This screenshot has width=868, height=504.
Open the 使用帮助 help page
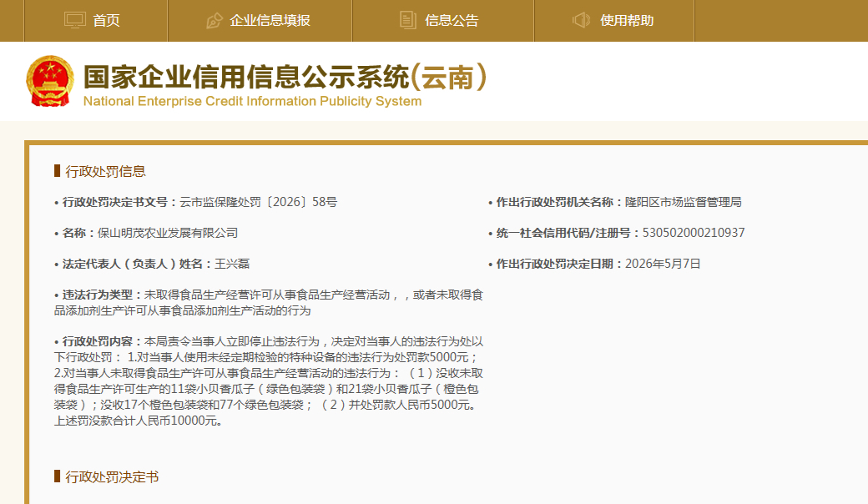[x=627, y=21]
